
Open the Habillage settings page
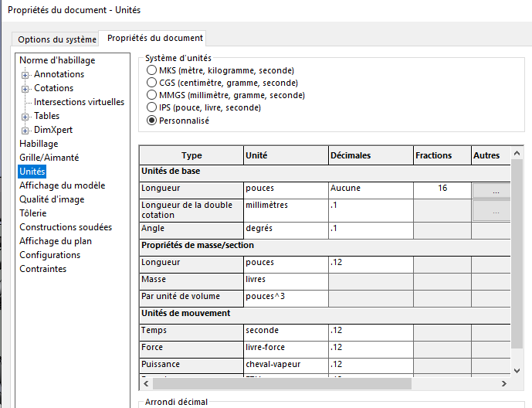(39, 144)
